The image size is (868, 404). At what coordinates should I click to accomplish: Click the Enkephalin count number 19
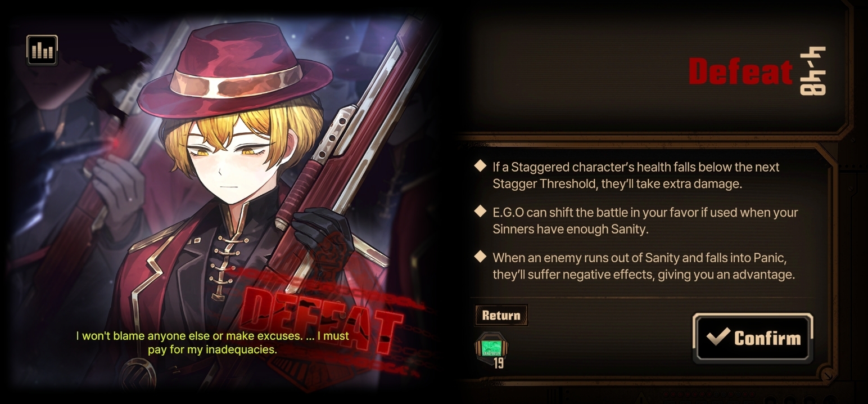tap(499, 363)
